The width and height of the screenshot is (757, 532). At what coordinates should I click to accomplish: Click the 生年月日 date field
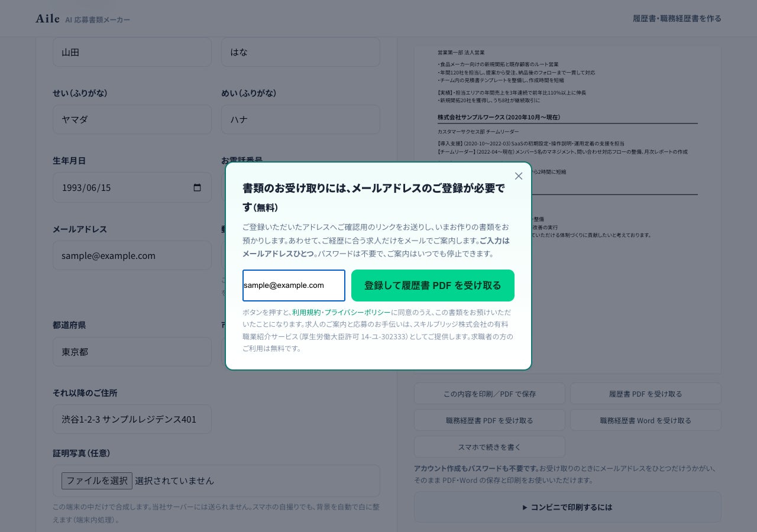click(x=132, y=187)
